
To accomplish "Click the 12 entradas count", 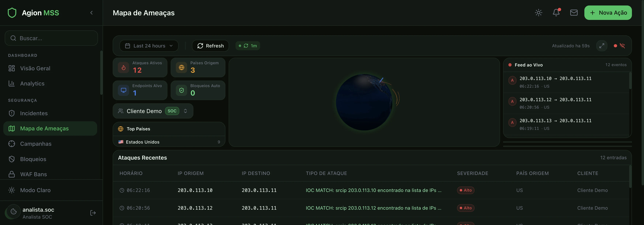I will pos(613,158).
